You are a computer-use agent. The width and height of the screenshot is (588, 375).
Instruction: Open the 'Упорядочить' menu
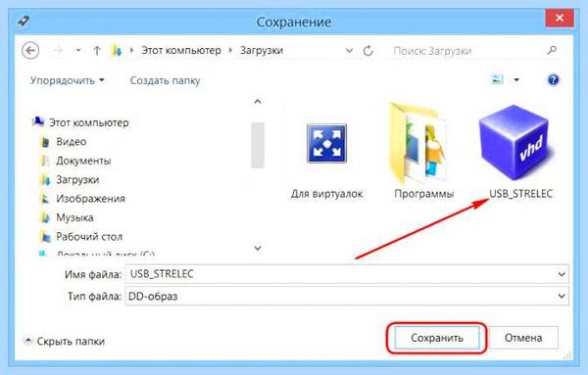coord(67,80)
